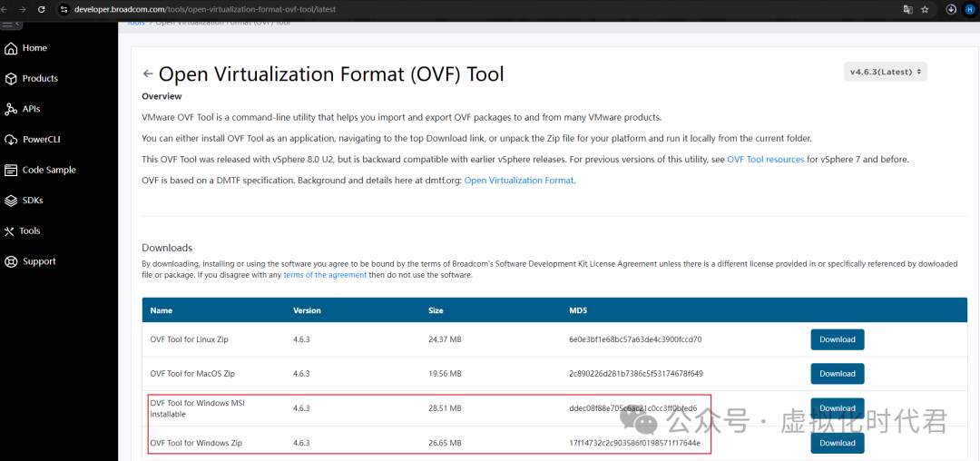Download OVF Tool for Linux Zip
The height and width of the screenshot is (461, 980).
coord(837,339)
